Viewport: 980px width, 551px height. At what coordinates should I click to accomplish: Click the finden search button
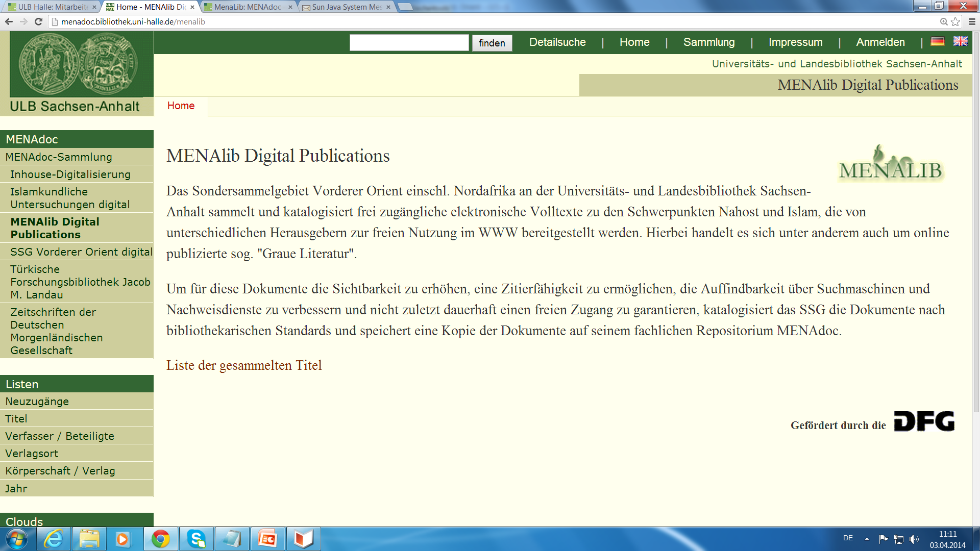coord(492,43)
